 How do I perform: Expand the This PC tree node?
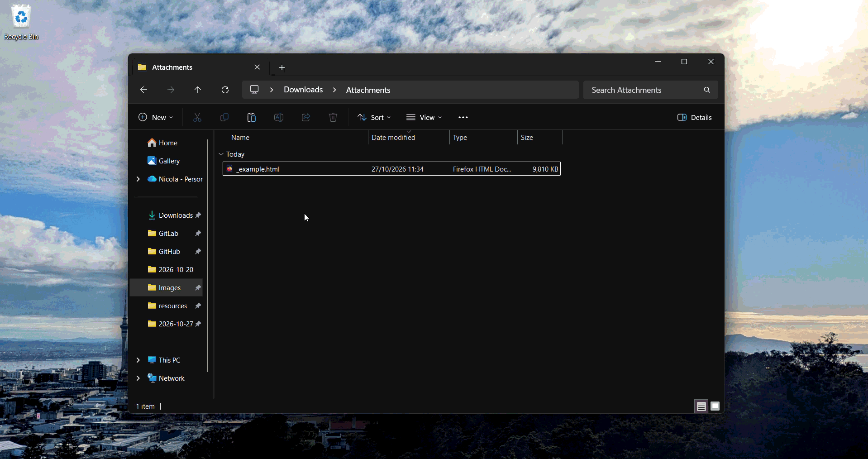click(138, 360)
